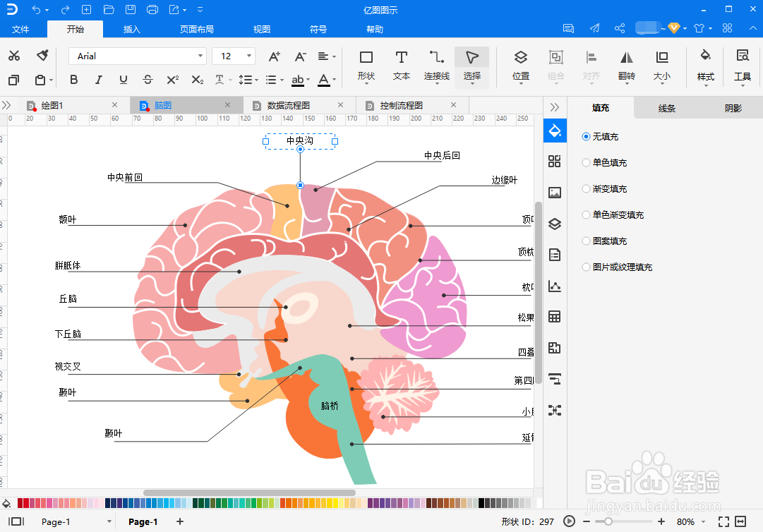Open the image panel in sidebar
This screenshot has height=532, width=763.
click(x=555, y=193)
